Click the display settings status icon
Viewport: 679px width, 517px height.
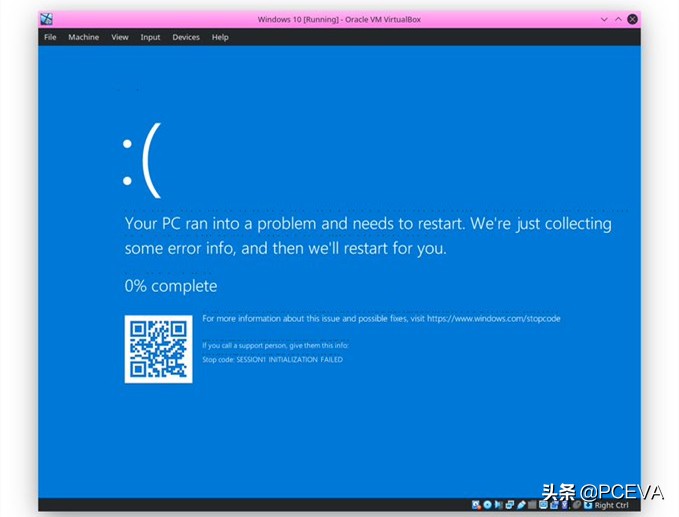543,505
